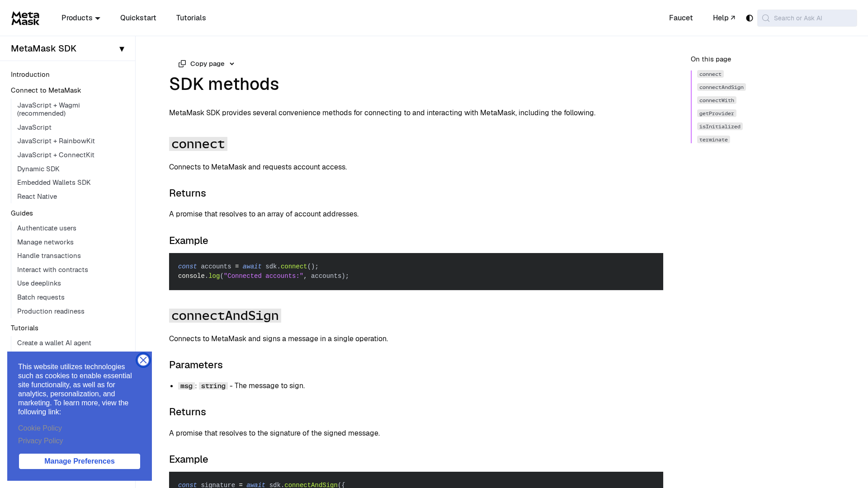
Task: Open the Products dropdown menu
Action: [81, 18]
